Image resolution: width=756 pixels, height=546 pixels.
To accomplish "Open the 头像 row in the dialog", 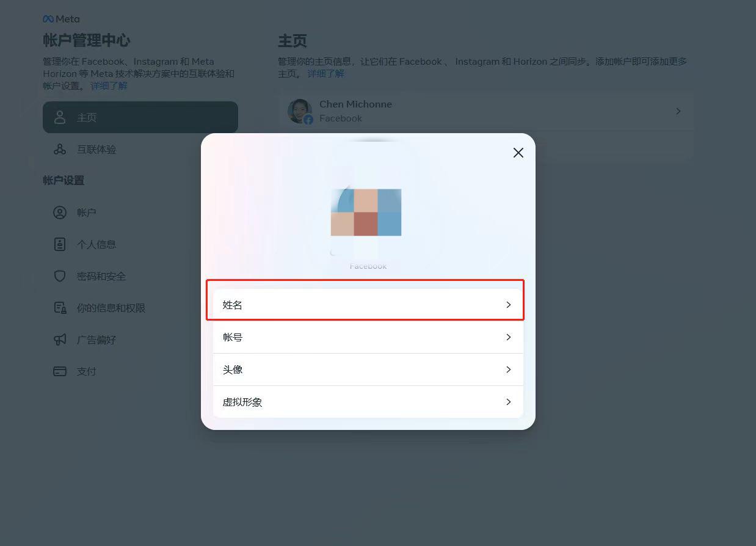I will tap(368, 369).
